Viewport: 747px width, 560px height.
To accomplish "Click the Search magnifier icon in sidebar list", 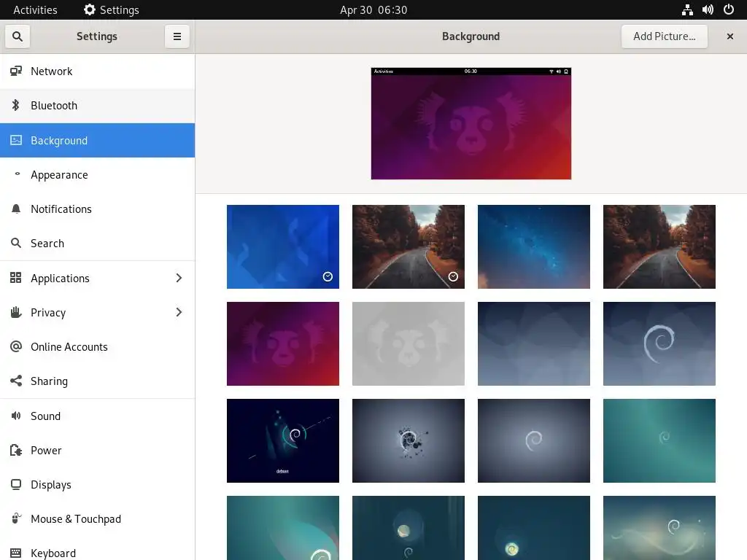I will (x=16, y=243).
